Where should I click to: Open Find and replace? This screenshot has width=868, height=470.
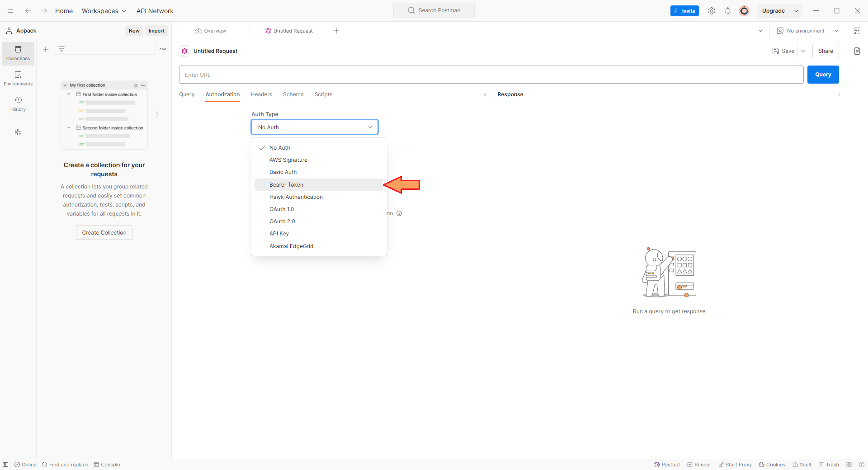point(65,465)
